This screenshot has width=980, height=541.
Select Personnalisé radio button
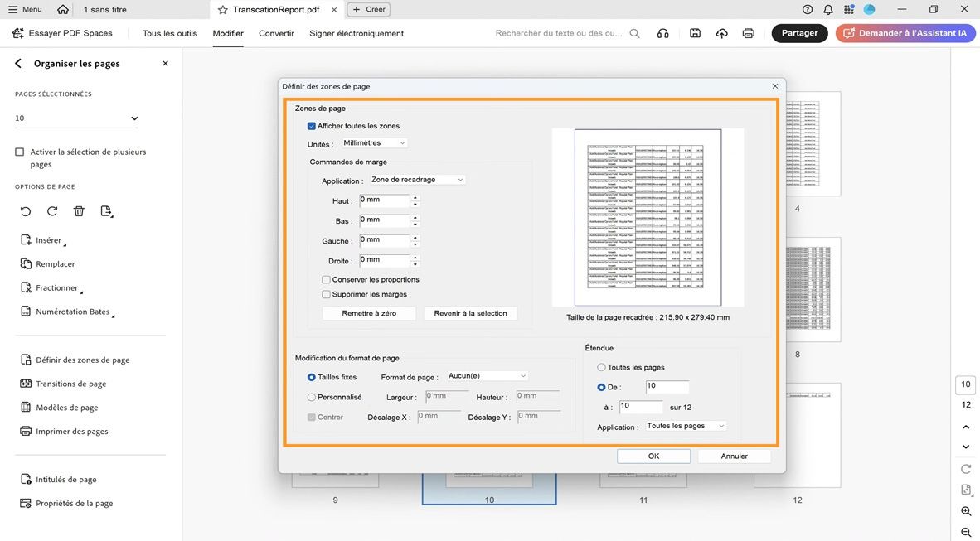click(311, 398)
